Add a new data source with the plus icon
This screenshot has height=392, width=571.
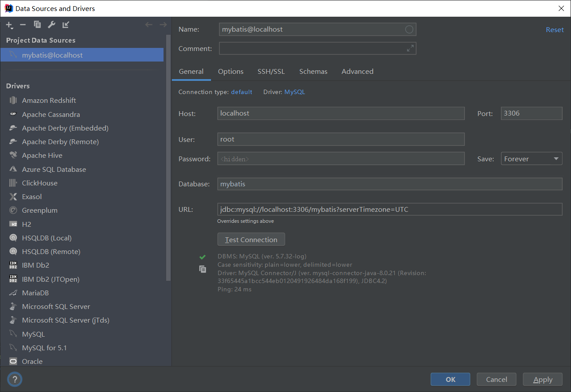pyautogui.click(x=9, y=25)
